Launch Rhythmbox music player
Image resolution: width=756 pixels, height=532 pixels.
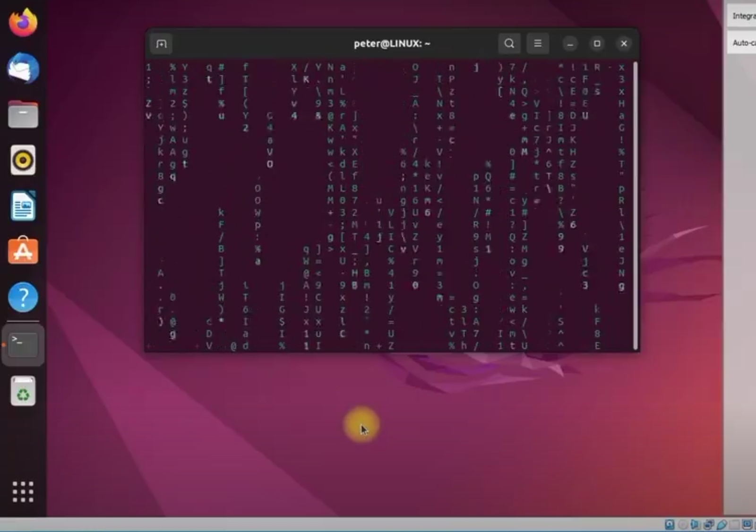(23, 161)
